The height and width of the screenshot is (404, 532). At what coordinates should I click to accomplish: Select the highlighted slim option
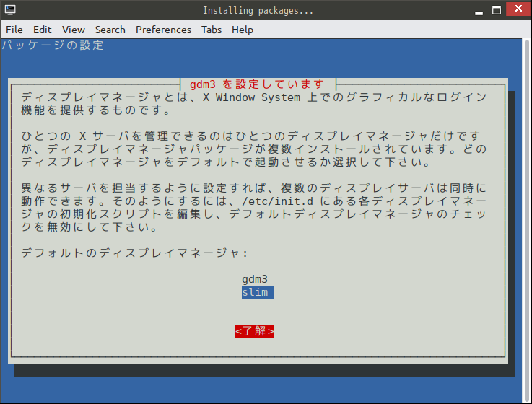pyautogui.click(x=258, y=292)
